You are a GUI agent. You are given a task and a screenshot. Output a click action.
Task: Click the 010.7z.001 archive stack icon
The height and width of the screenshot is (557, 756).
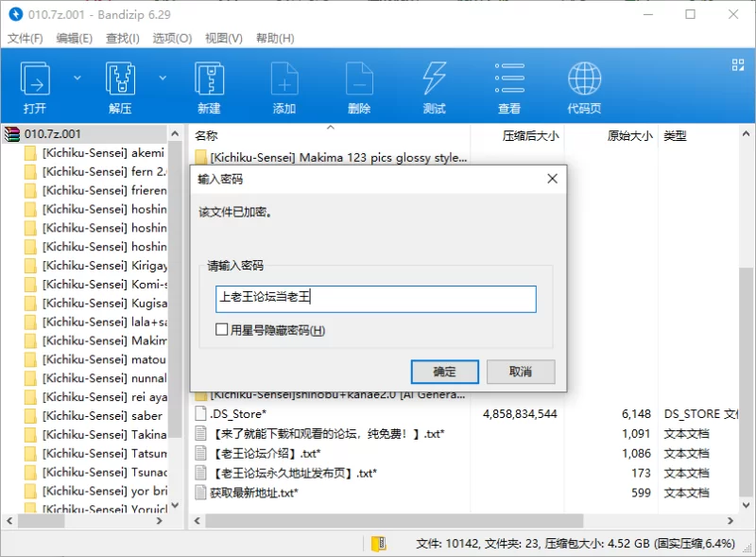pos(12,133)
